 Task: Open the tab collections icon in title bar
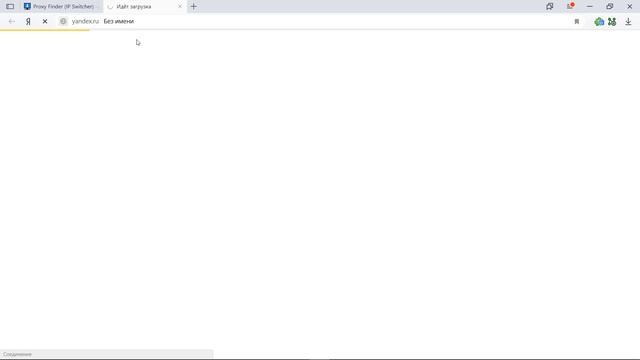(x=550, y=6)
